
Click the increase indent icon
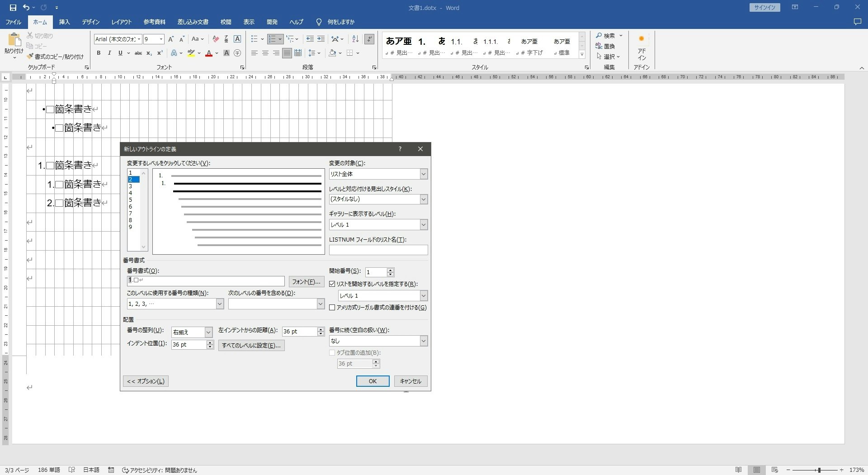point(321,39)
